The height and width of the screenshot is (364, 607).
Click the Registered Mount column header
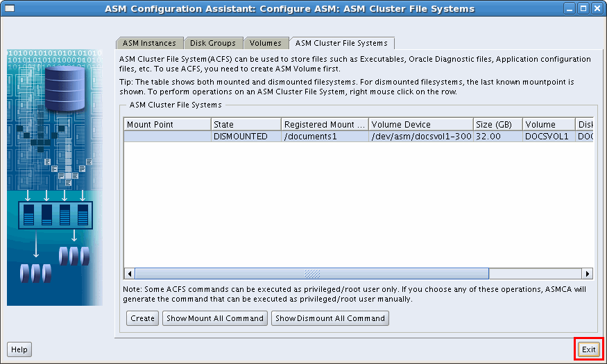325,124
